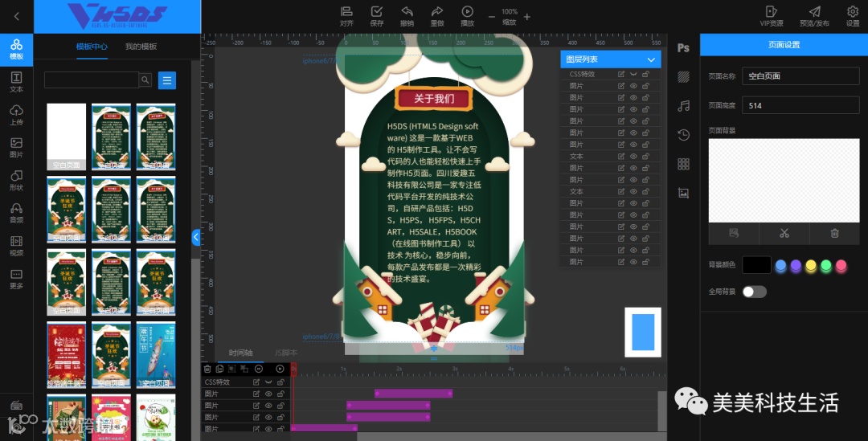Pick the pink background color dot
This screenshot has width=868, height=441.
coord(841,266)
